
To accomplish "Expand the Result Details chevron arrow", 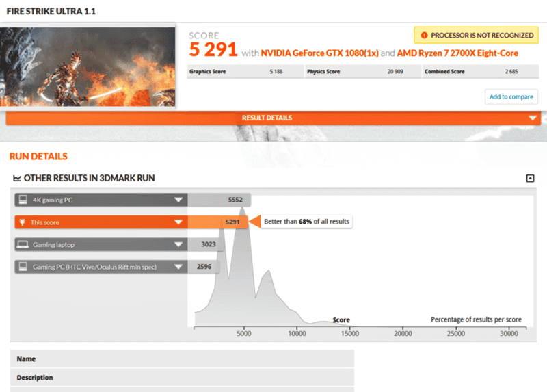I will 533,118.
